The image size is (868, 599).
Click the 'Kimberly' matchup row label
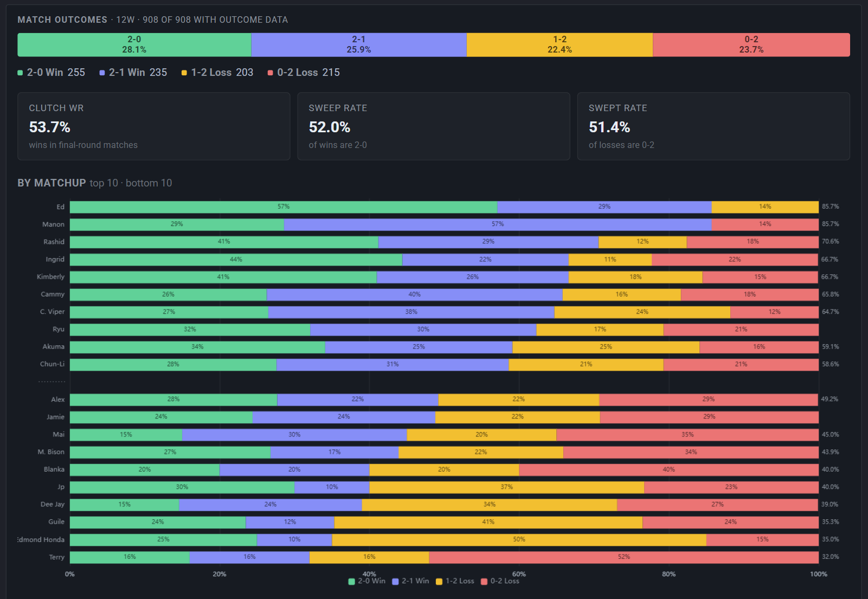click(x=50, y=277)
